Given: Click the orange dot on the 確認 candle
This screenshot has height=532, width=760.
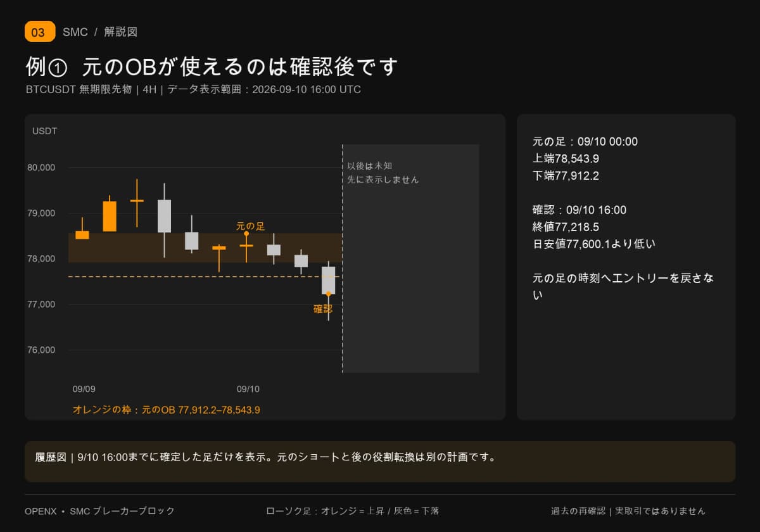Looking at the screenshot, I should [x=328, y=293].
